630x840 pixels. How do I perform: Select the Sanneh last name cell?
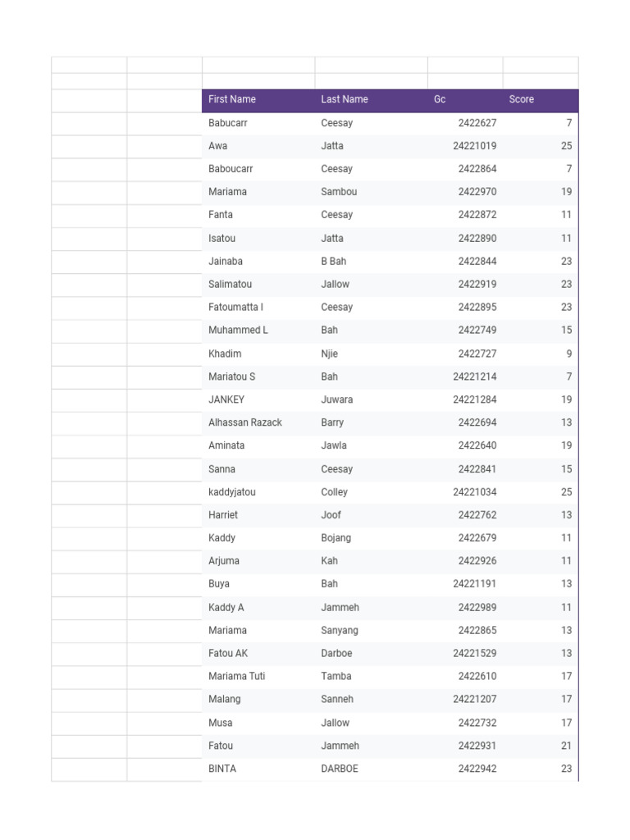[372, 700]
